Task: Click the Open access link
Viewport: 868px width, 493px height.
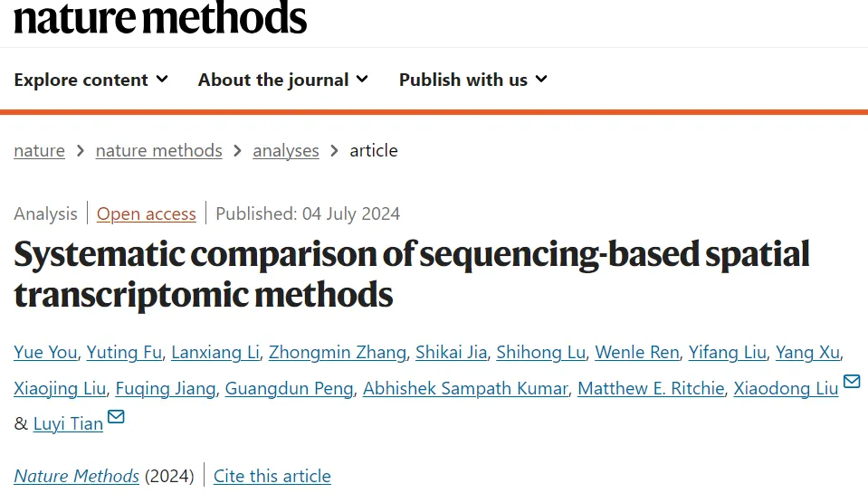Action: coord(146,213)
